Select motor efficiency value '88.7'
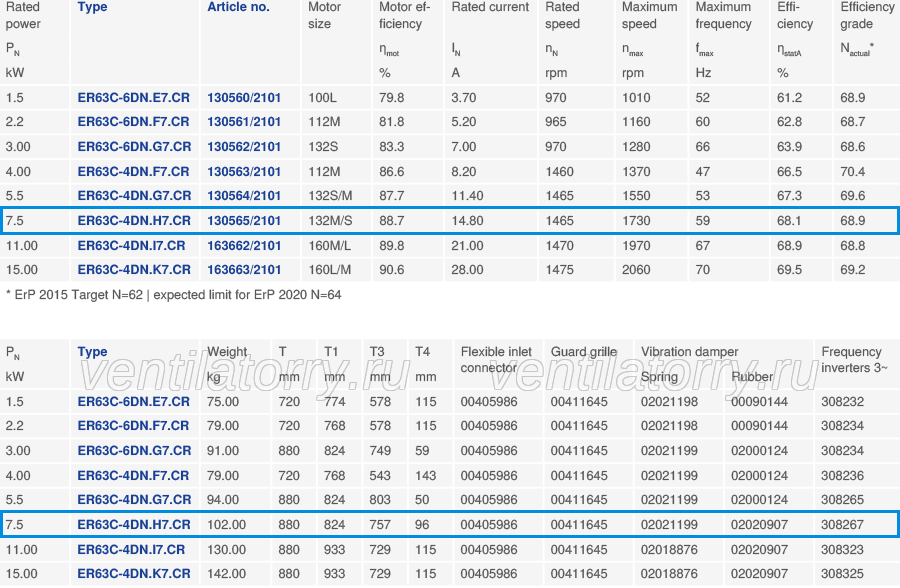This screenshot has height=588, width=900. pyautogui.click(x=391, y=220)
